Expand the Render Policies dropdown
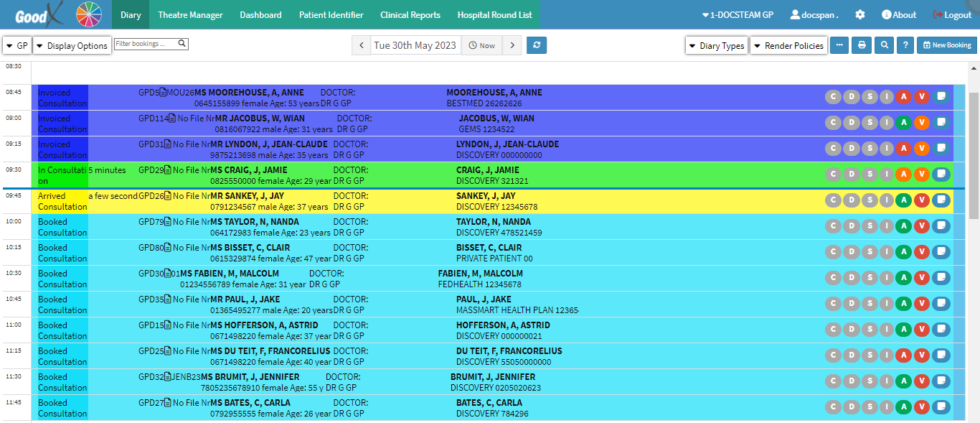This screenshot has width=980, height=423. pyautogui.click(x=788, y=46)
